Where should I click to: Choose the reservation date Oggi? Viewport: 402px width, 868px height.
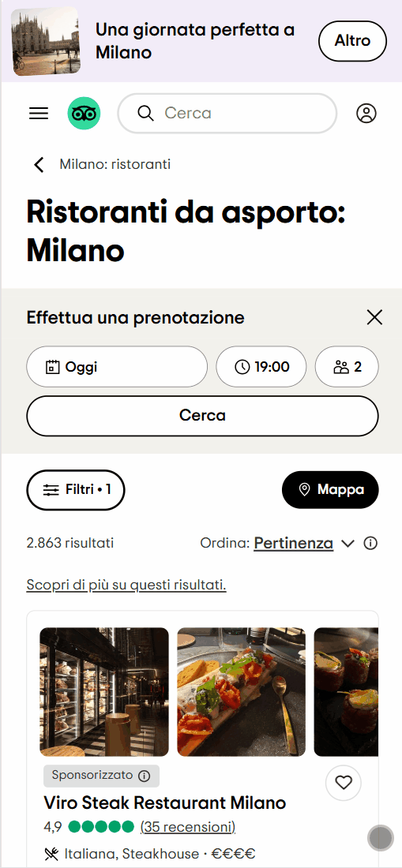click(117, 366)
